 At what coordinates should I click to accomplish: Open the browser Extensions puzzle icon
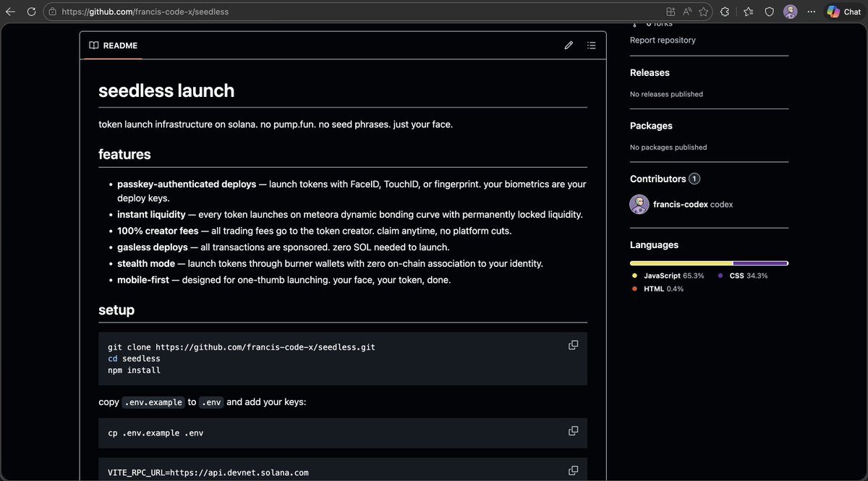725,12
